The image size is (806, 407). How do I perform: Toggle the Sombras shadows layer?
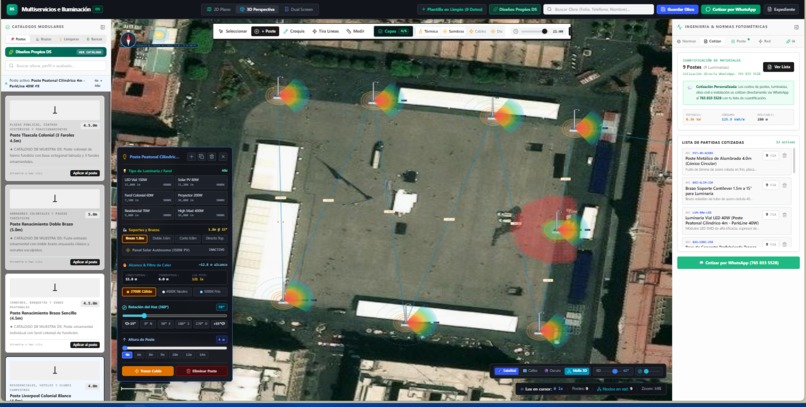pos(453,31)
